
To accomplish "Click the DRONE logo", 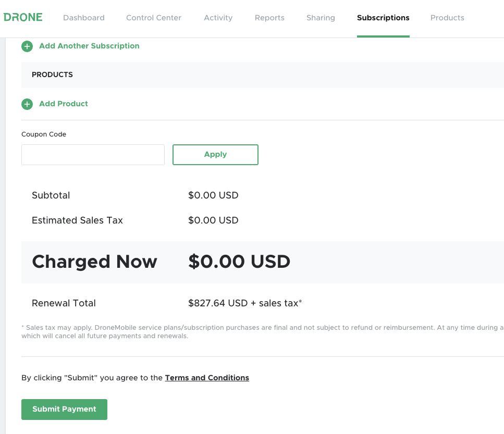I will (23, 17).
